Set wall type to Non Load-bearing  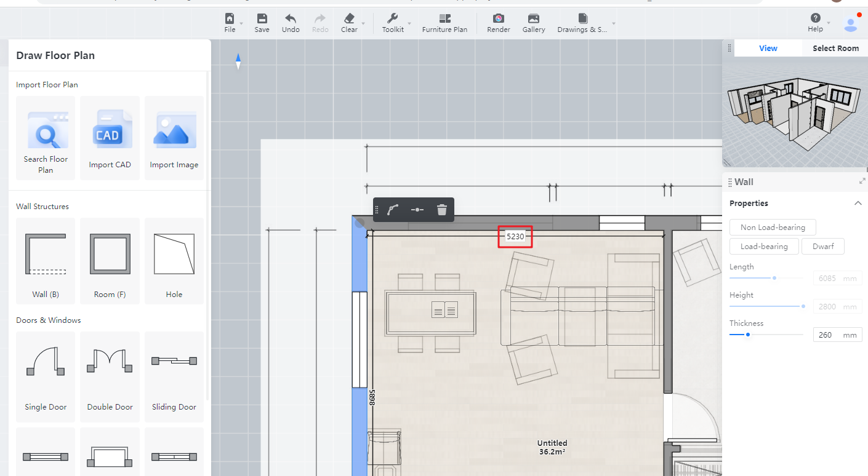pos(772,228)
